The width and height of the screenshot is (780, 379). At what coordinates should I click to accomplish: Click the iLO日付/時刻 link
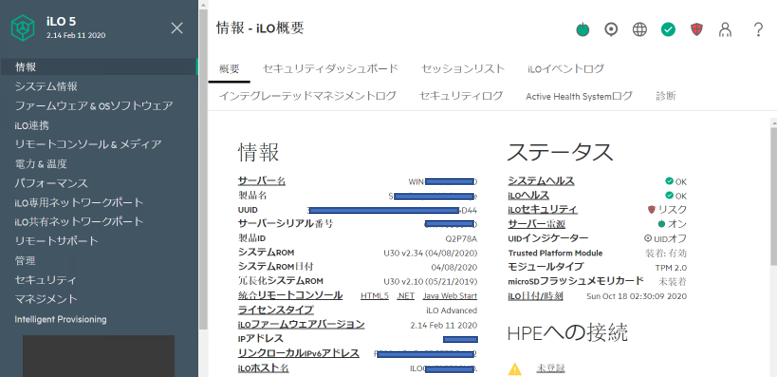pyautogui.click(x=536, y=296)
